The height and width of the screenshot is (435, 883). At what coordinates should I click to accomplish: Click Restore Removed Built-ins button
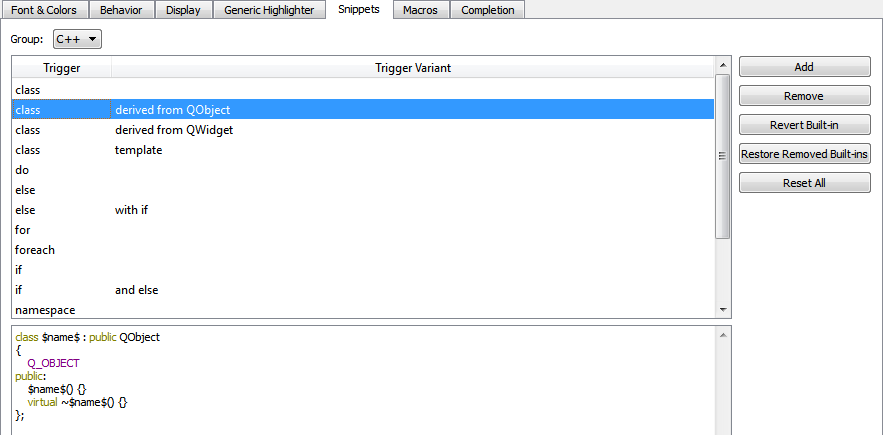pos(804,154)
